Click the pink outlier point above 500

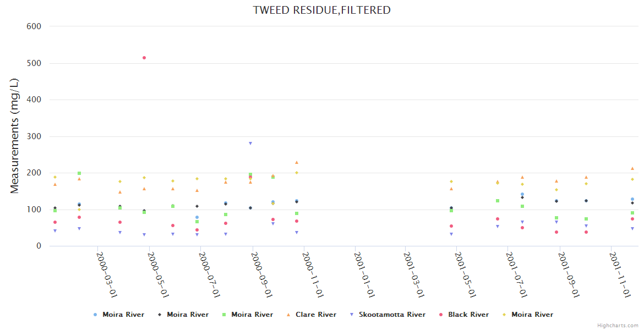click(x=144, y=58)
